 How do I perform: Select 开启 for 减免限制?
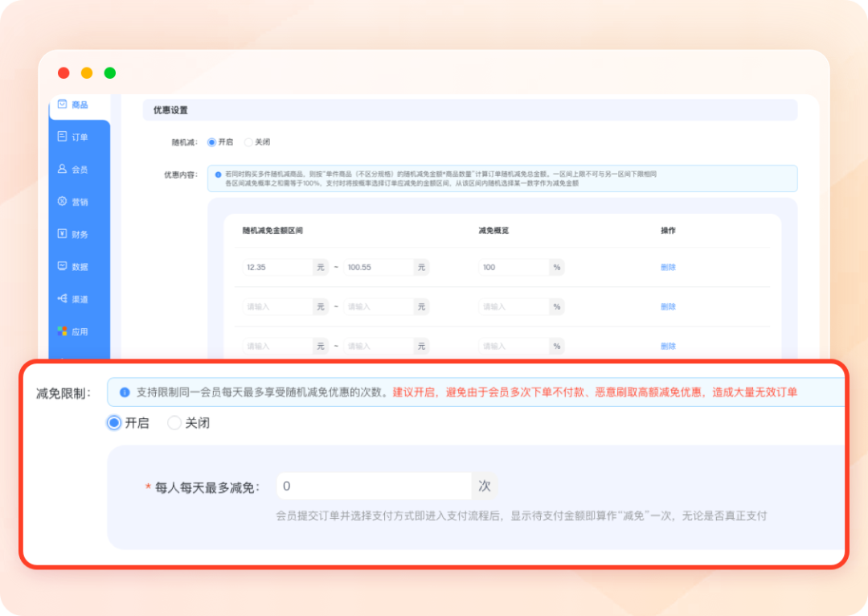pyautogui.click(x=114, y=423)
